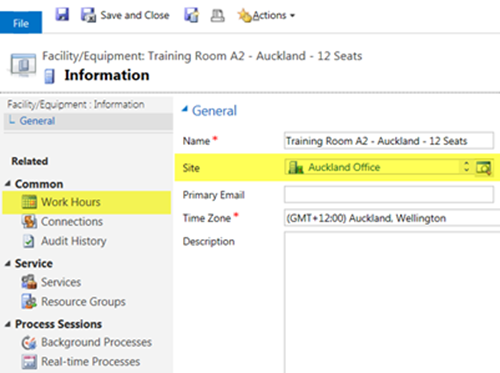
Task: Click the Save and Close icon
Action: click(x=88, y=15)
